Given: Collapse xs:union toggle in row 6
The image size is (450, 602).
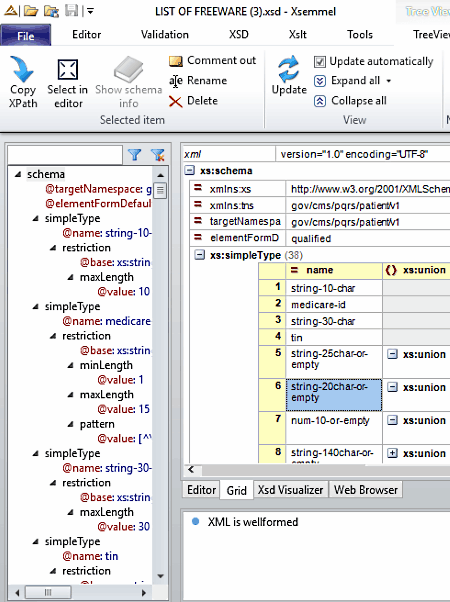Looking at the screenshot, I should click(392, 387).
